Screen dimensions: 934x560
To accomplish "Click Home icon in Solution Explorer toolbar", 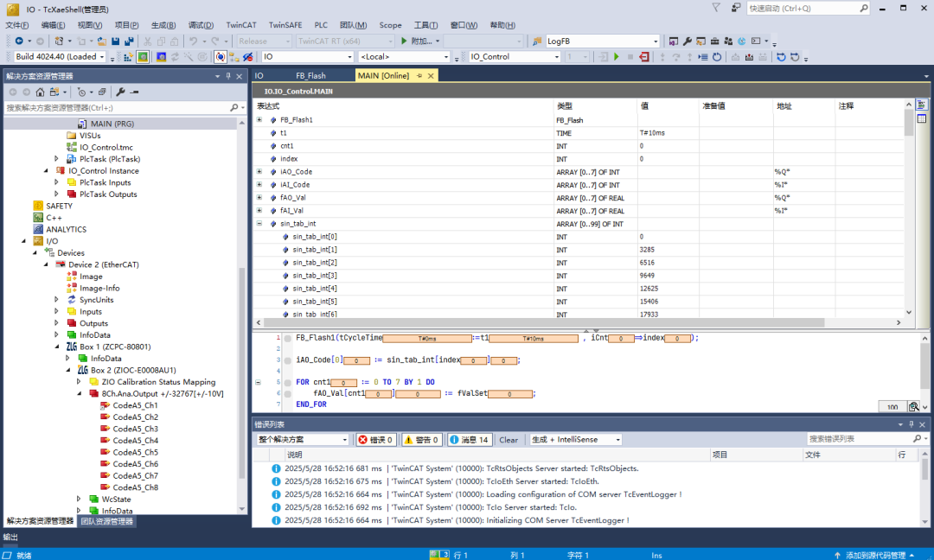I will (40, 92).
